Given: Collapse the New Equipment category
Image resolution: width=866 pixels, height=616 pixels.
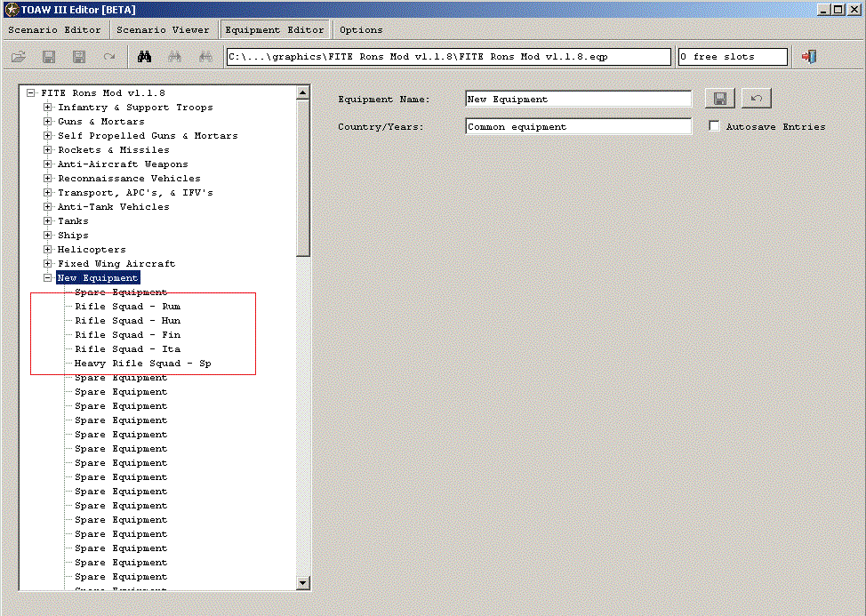Looking at the screenshot, I should [x=48, y=277].
